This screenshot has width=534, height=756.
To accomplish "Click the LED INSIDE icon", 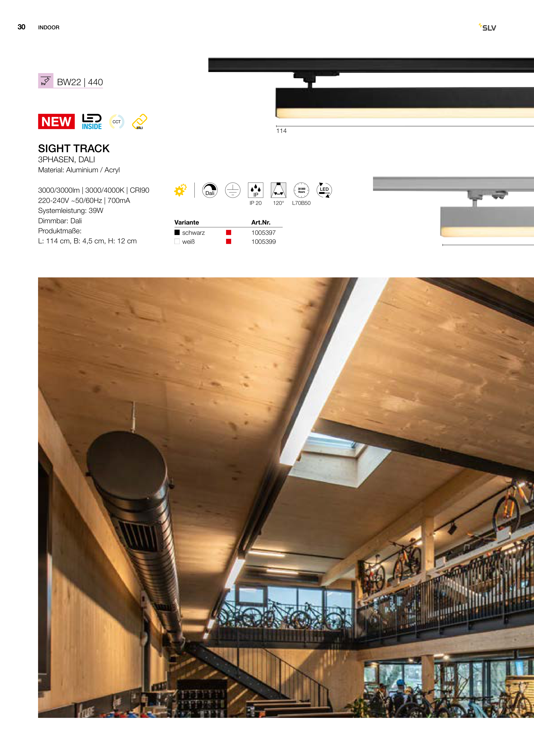I will 92,122.
